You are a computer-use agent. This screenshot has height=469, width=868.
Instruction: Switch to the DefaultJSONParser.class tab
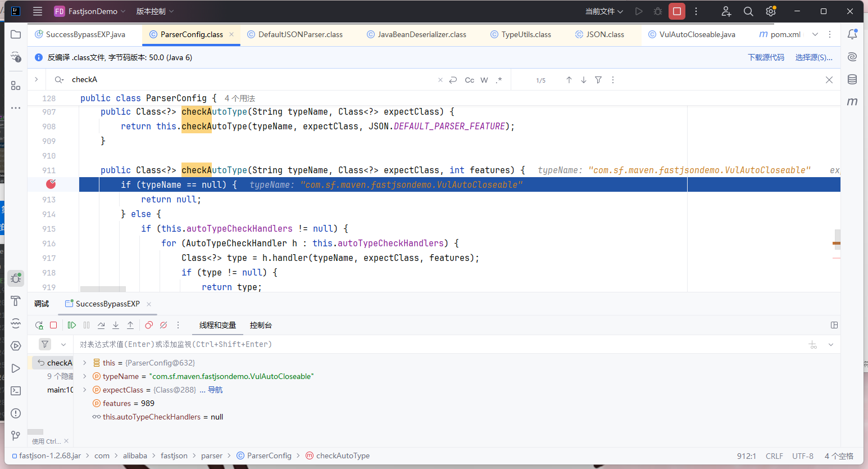click(300, 34)
